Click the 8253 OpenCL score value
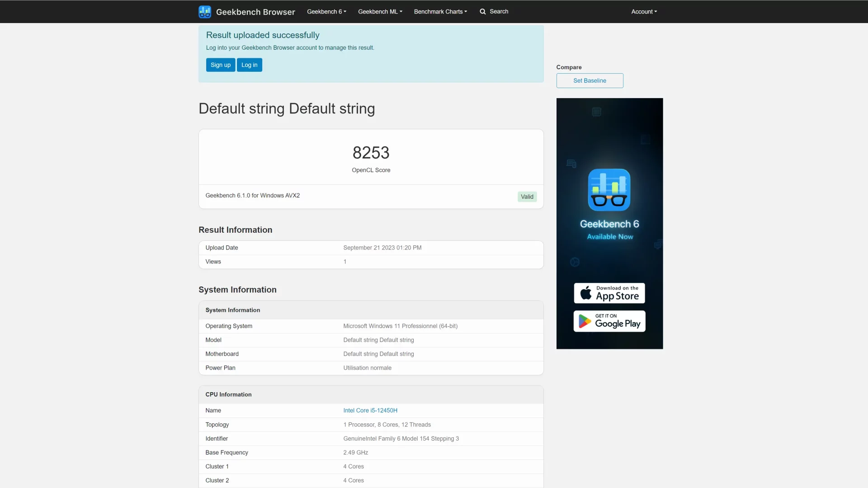 pyautogui.click(x=371, y=153)
